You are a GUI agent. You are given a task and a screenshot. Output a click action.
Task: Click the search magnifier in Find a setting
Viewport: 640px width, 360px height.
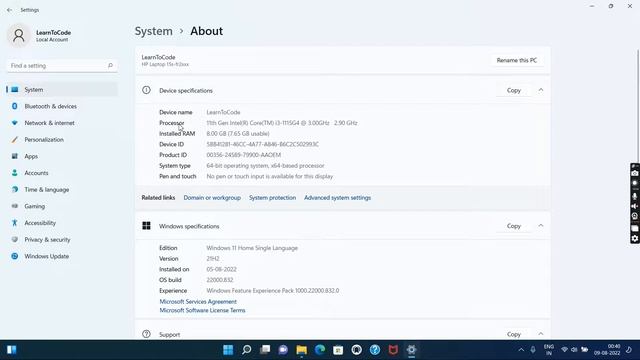[110, 66]
